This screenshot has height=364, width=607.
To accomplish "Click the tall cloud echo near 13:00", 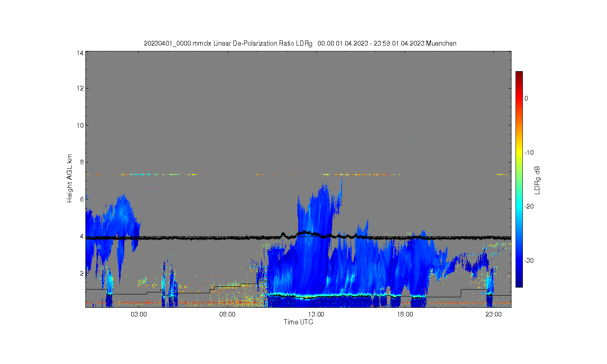I will [x=316, y=243].
